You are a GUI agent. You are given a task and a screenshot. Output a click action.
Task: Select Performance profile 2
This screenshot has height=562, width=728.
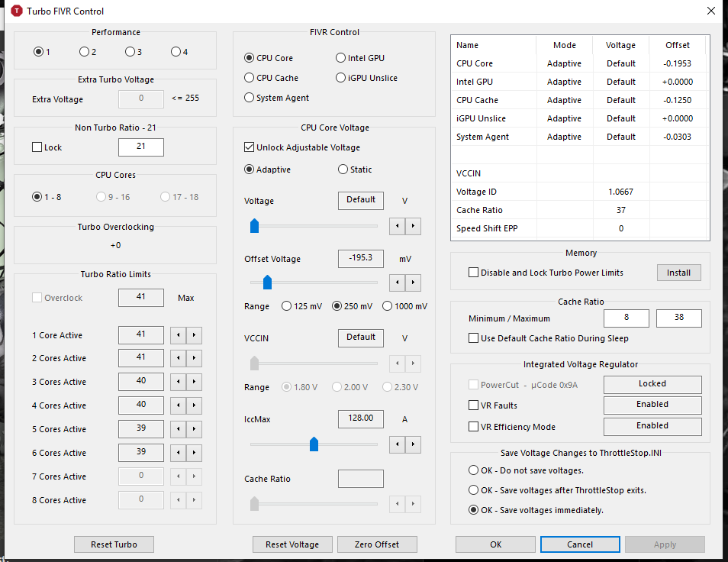88,52
